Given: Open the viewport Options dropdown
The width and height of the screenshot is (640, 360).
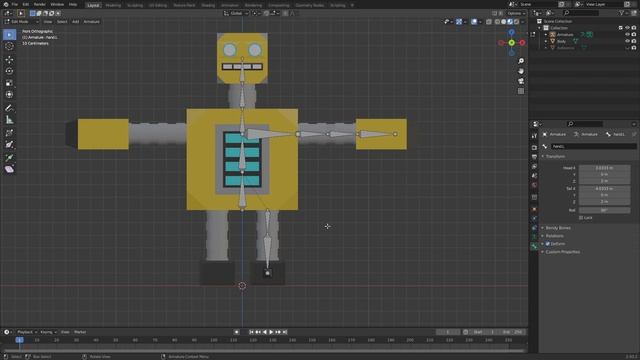Looking at the screenshot, I should coord(516,13).
